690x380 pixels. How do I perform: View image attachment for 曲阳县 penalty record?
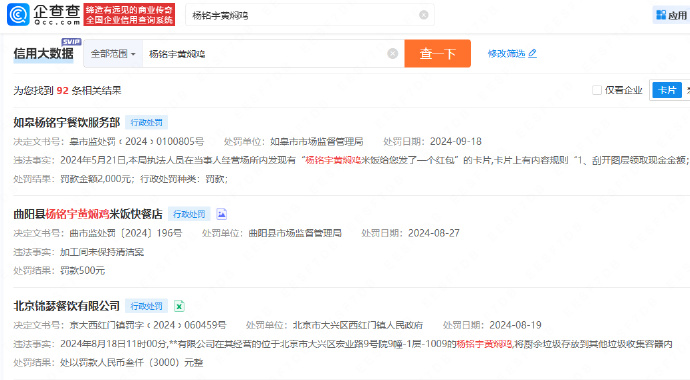click(221, 214)
